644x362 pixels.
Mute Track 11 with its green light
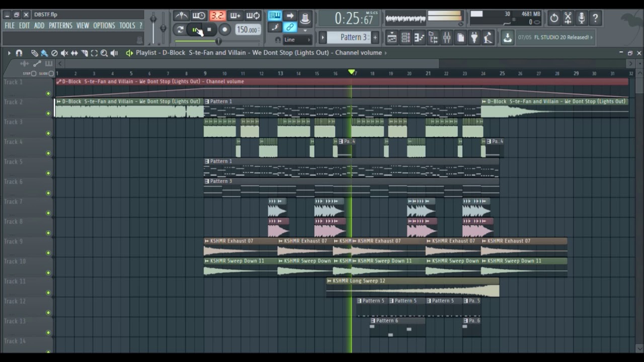click(48, 293)
